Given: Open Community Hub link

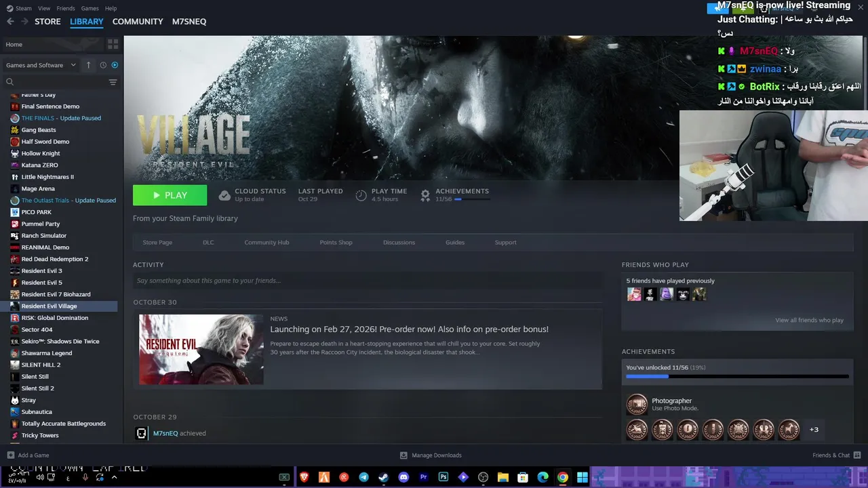Looking at the screenshot, I should 267,242.
